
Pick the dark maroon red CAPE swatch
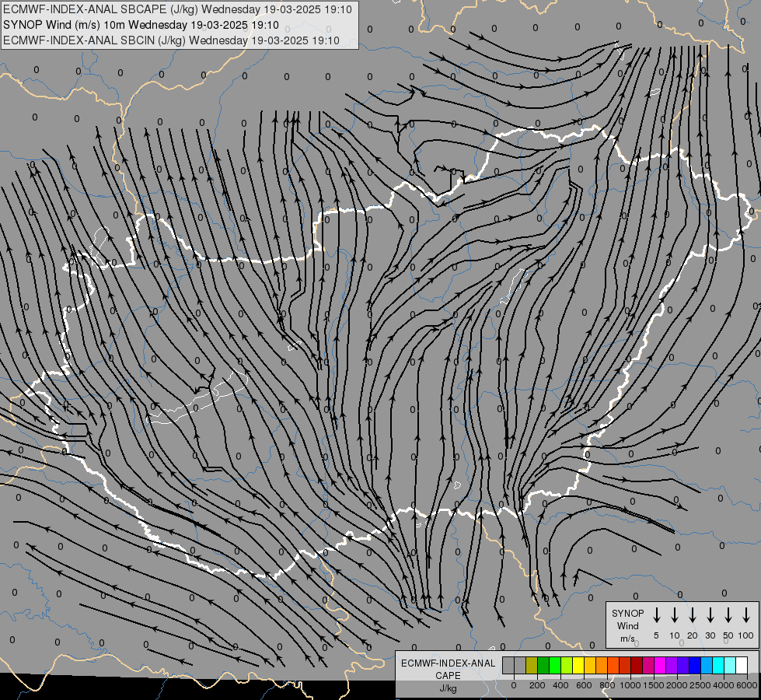pos(637,665)
